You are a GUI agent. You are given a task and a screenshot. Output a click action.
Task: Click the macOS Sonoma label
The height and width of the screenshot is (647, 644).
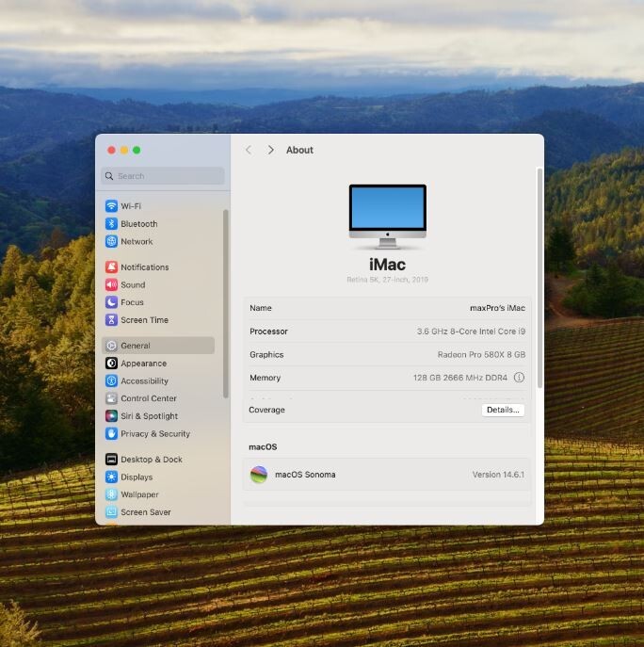305,475
